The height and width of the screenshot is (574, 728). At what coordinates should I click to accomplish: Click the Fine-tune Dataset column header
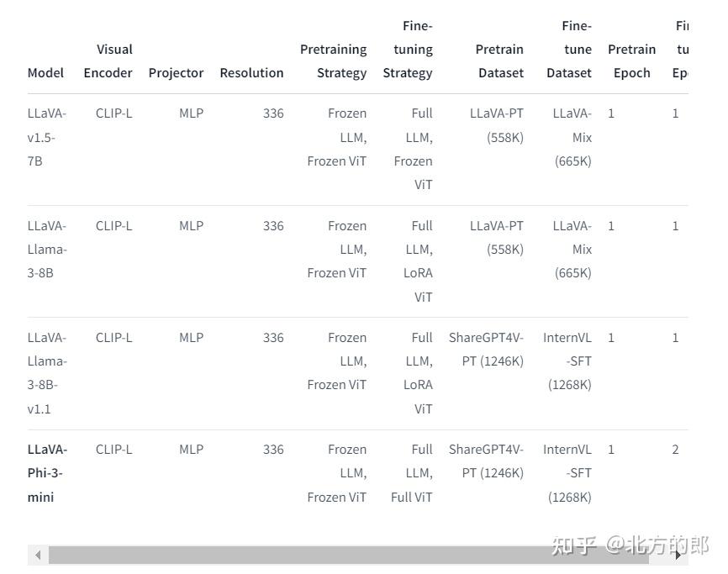click(570, 50)
